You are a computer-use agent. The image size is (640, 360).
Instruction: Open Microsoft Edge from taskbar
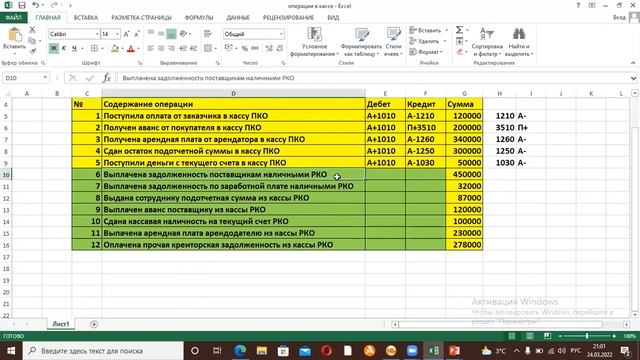click(x=240, y=351)
